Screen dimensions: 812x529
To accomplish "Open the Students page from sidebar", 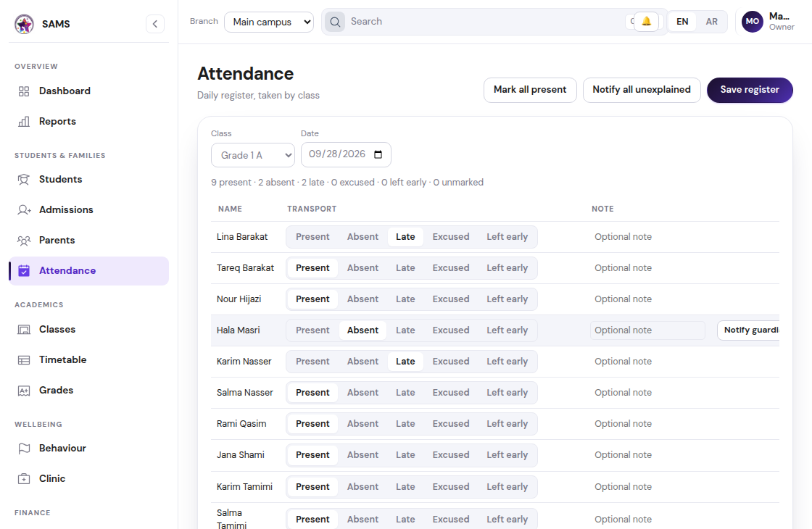I will tap(88, 180).
